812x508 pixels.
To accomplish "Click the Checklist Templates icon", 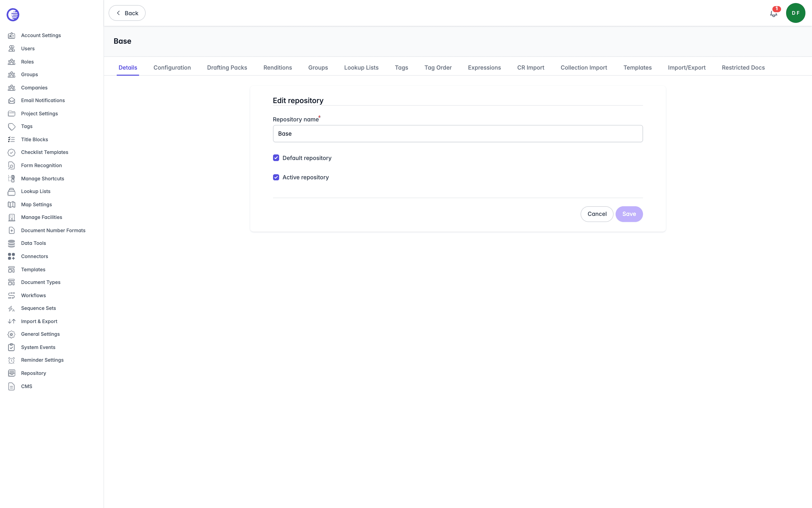I will (x=11, y=153).
